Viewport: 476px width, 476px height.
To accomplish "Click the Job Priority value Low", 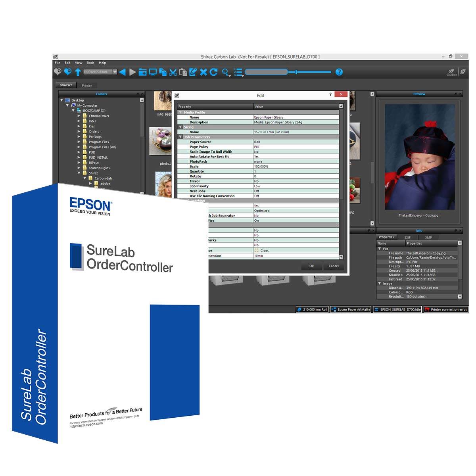I will tap(296, 186).
